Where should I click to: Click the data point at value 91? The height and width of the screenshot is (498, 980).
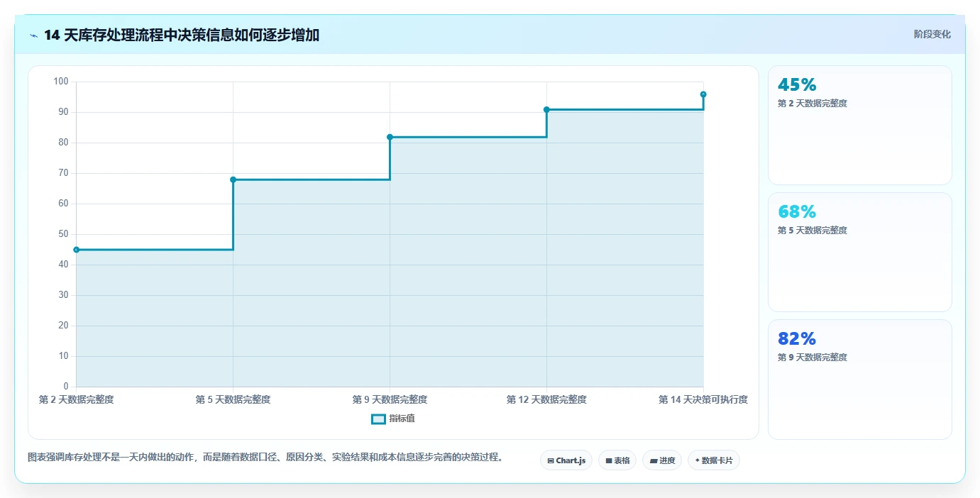[546, 109]
